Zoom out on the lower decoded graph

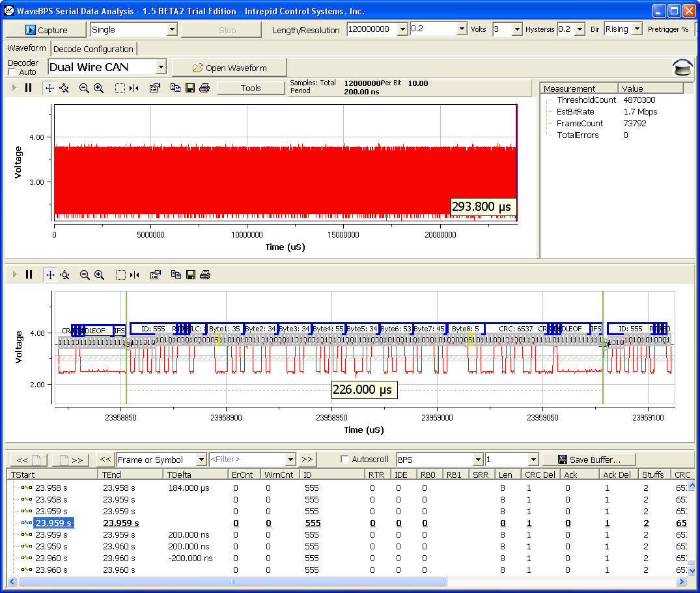[x=85, y=275]
